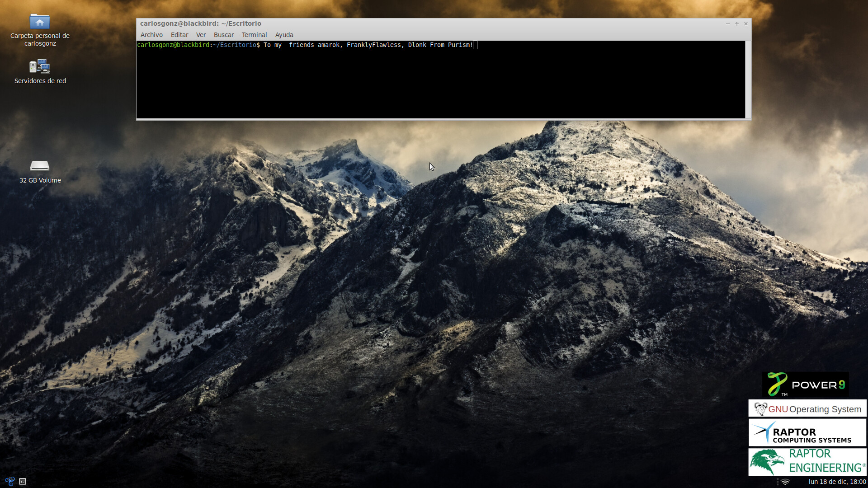Open the Terminal menu
The image size is (868, 488).
click(254, 35)
